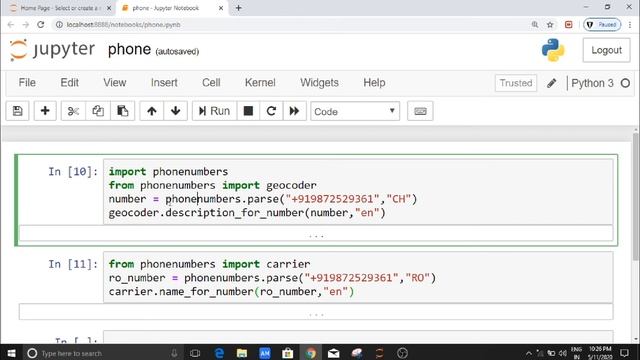The height and width of the screenshot is (360, 640).
Task: Click the pencil edit mode icon
Action: 552,83
